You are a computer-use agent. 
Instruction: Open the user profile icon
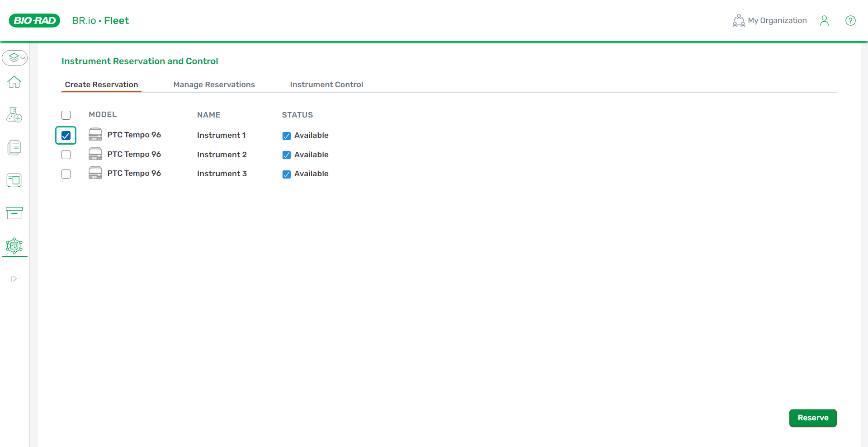point(824,21)
